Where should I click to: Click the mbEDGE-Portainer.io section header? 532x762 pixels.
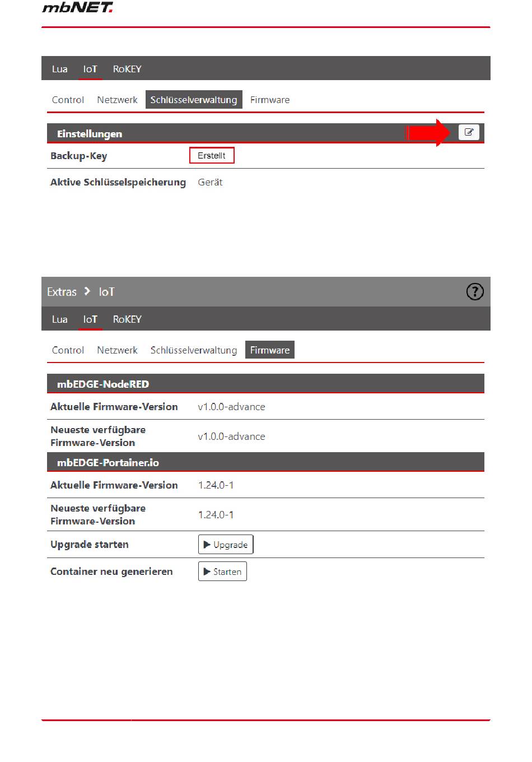265,462
